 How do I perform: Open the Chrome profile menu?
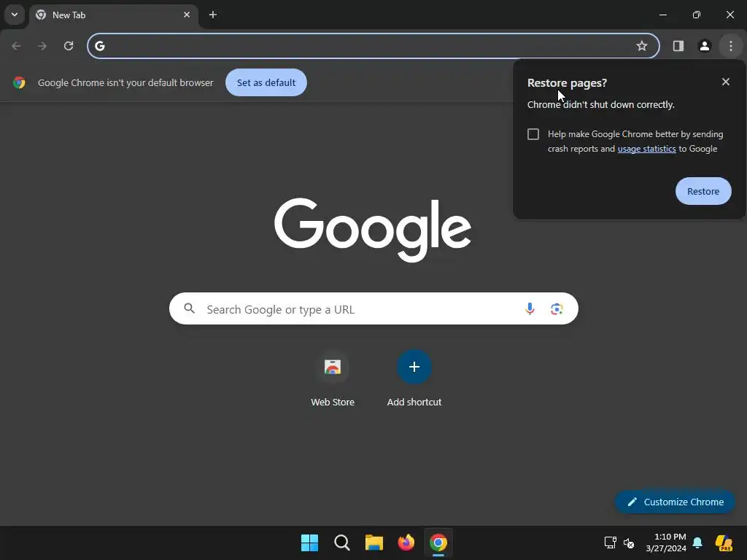click(x=705, y=46)
